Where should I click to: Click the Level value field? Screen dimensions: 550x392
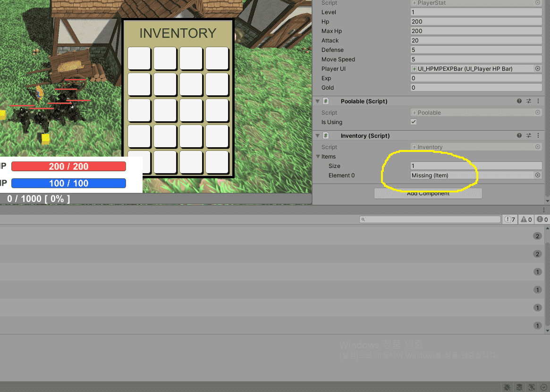(x=476, y=12)
